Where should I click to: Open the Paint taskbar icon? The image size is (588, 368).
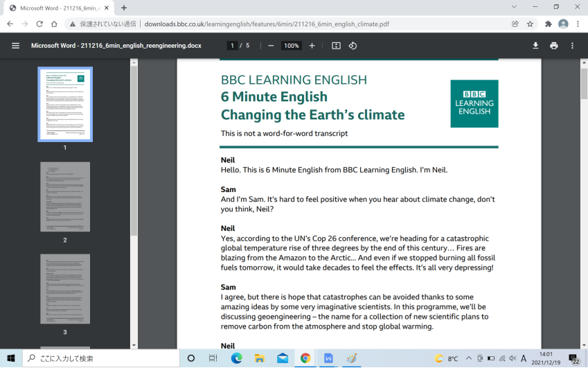coord(351,358)
